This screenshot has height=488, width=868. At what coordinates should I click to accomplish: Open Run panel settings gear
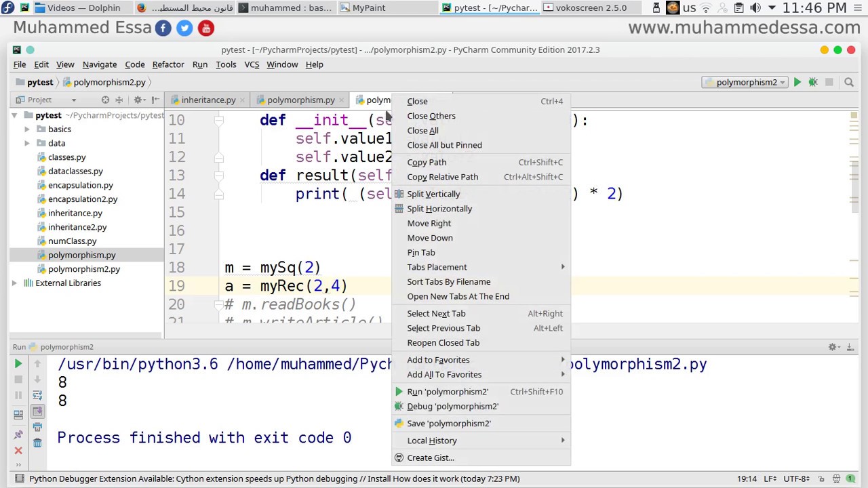pyautogui.click(x=833, y=347)
